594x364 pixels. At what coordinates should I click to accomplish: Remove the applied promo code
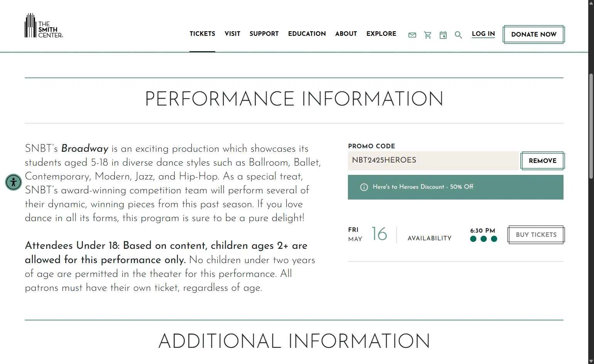542,161
